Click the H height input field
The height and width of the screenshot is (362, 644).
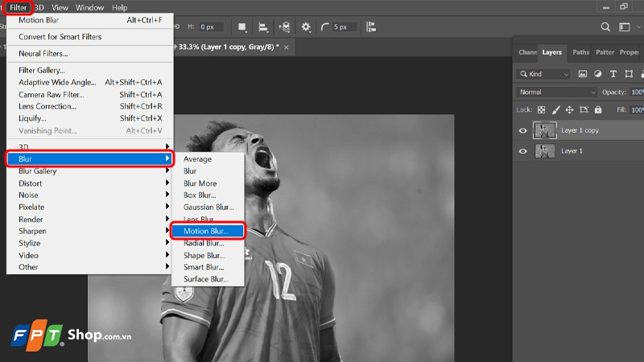(x=212, y=27)
